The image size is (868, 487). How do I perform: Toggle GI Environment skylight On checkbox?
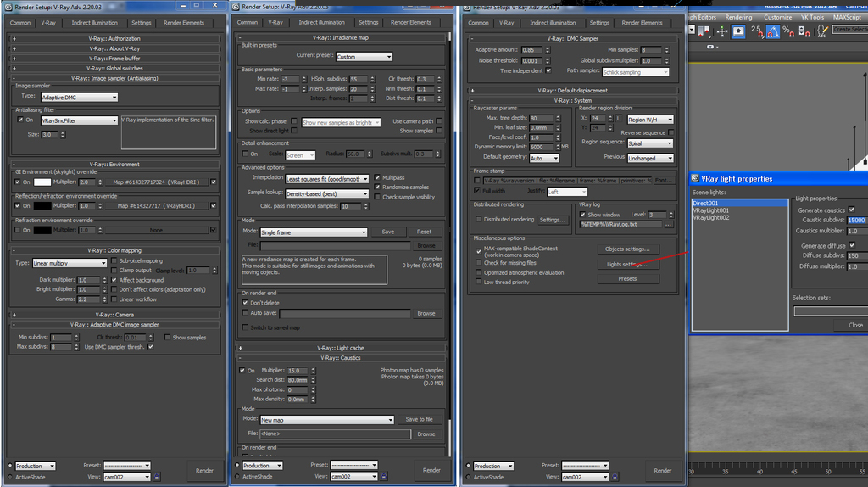pyautogui.click(x=18, y=182)
